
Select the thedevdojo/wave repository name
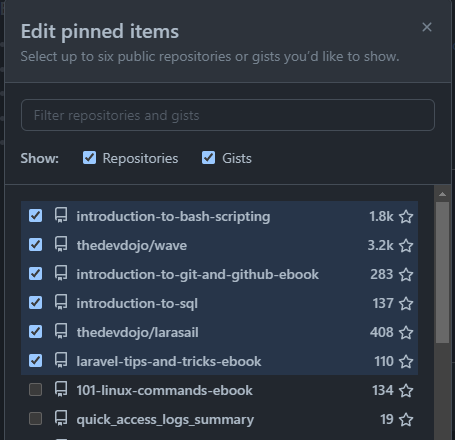tap(132, 246)
